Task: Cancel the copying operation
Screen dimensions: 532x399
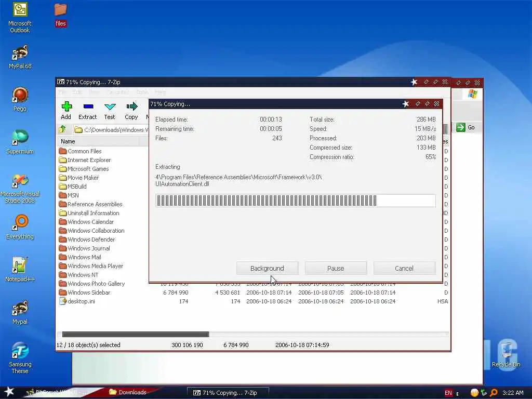Action: [x=404, y=268]
